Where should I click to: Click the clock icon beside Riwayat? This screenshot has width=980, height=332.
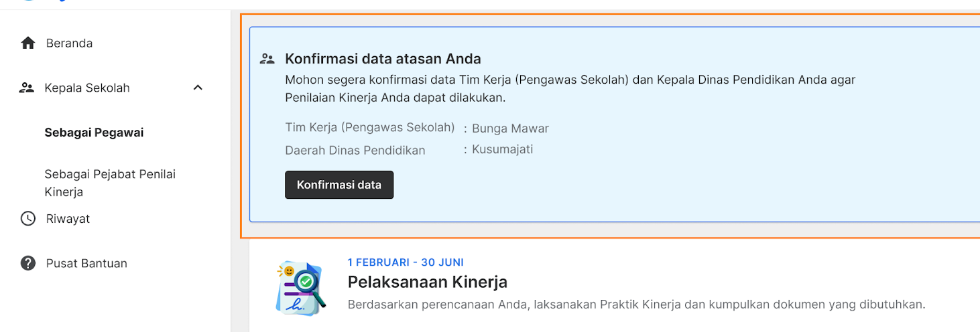[27, 219]
